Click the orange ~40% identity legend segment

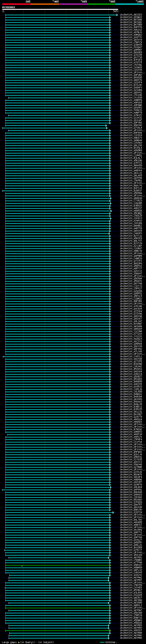pos(44,4)
